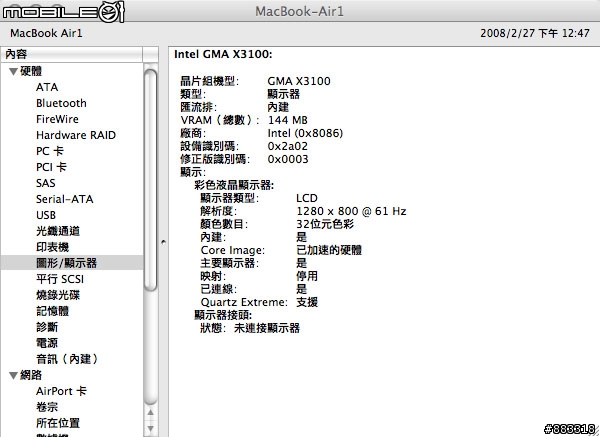Click the Quartz Extreme label
The image size is (600, 437).
pyautogui.click(x=244, y=302)
